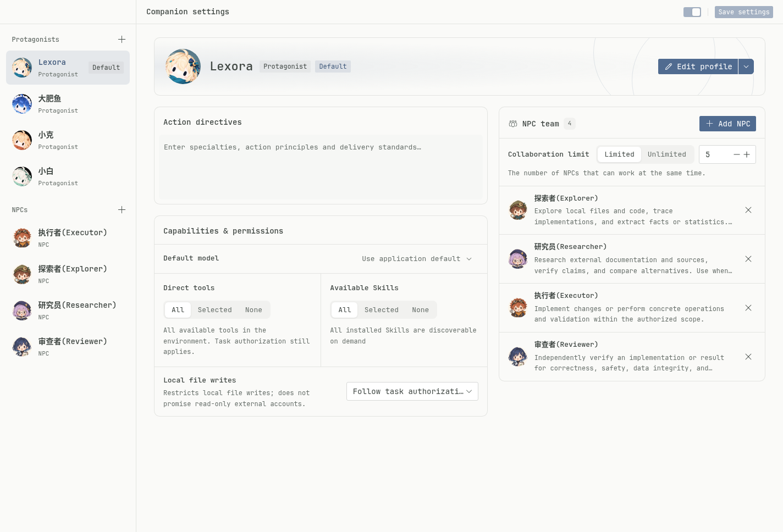The width and height of the screenshot is (783, 532).
Task: Open 探索者(Explorer) NPC in sidebar
Action: coord(68,274)
